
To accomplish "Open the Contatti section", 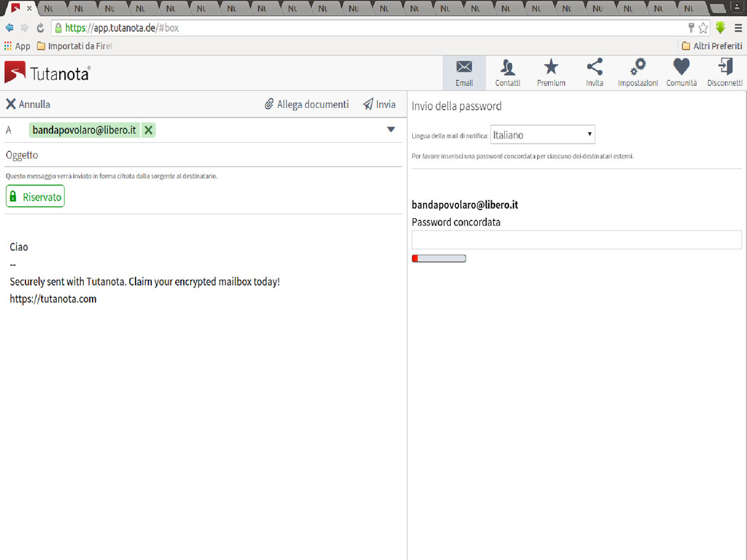I will (508, 73).
